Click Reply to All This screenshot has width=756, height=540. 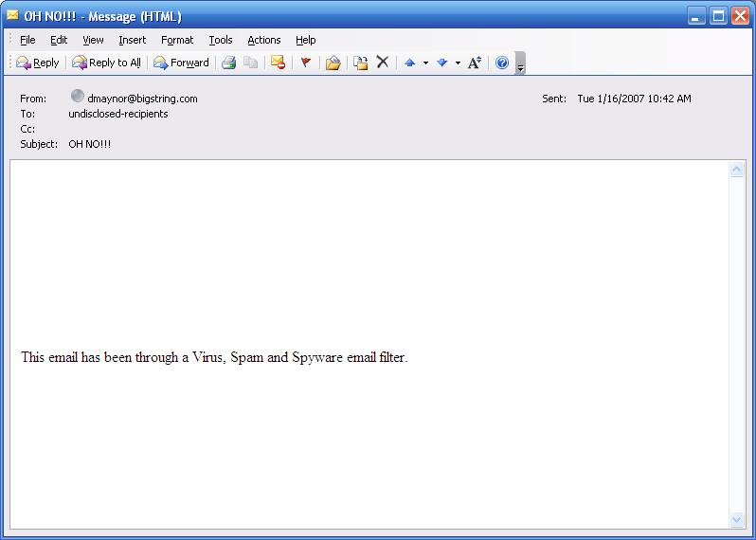106,63
